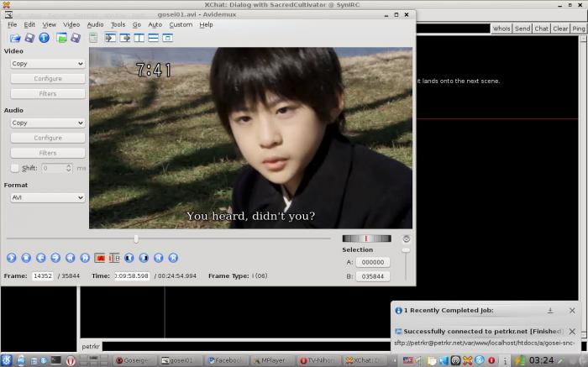Click Video Filters button
Viewport: 588px width, 367px height.
click(48, 94)
